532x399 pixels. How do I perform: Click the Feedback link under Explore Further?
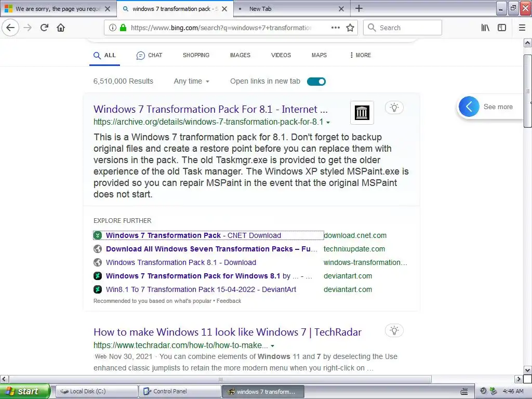point(229,301)
